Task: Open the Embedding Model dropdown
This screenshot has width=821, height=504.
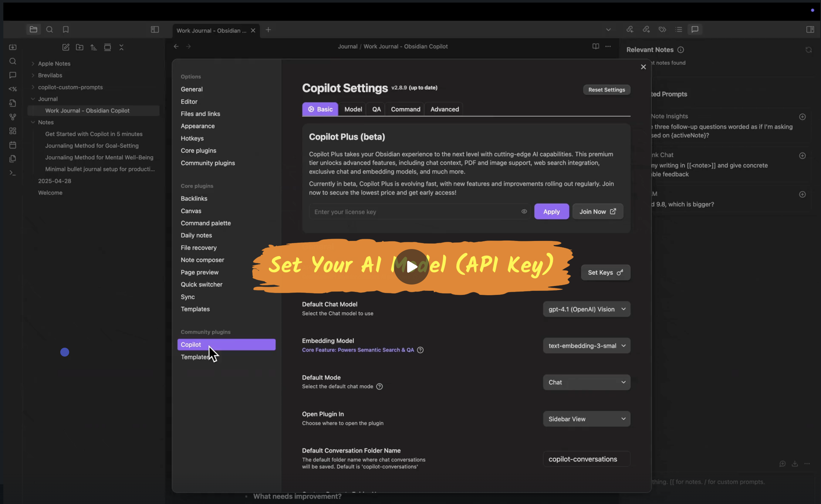Action: tap(587, 346)
